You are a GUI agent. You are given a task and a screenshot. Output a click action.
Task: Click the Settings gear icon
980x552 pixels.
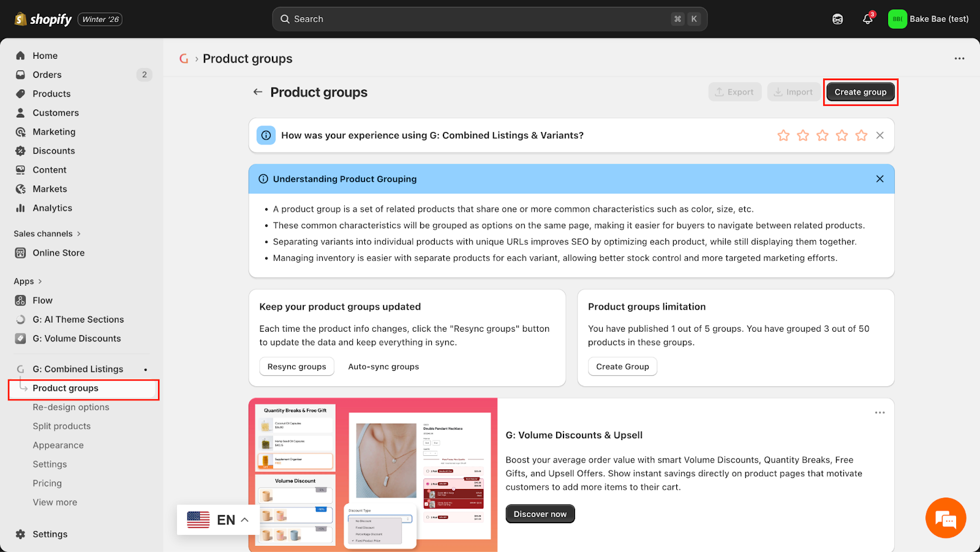20,534
